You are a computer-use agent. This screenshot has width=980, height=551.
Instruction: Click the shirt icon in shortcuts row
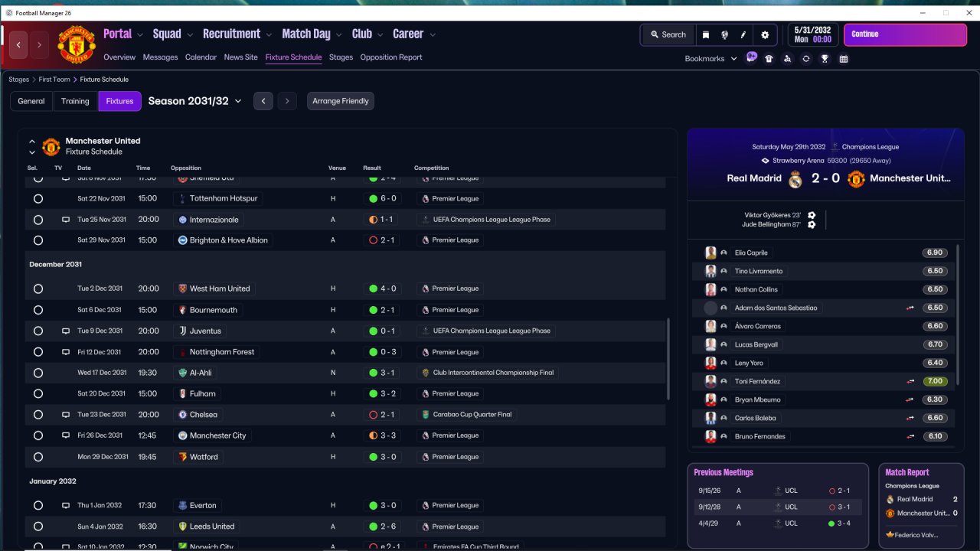769,59
